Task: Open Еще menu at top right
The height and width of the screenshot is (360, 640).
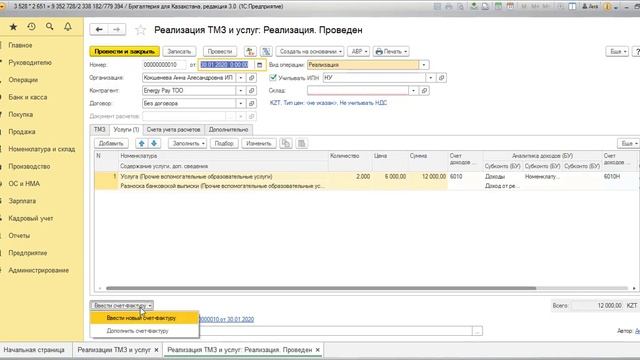Action: pyautogui.click(x=617, y=51)
